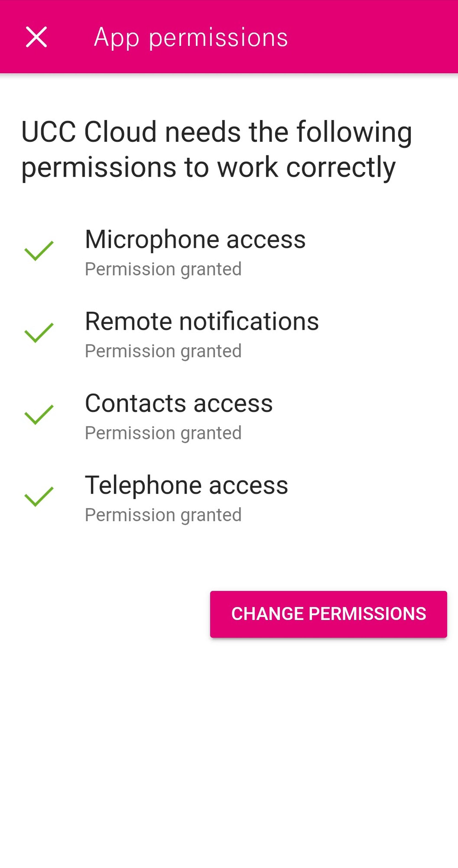Screen dimensions: 458x868
Task: Select the Remote notifications label
Action: pyautogui.click(x=201, y=321)
